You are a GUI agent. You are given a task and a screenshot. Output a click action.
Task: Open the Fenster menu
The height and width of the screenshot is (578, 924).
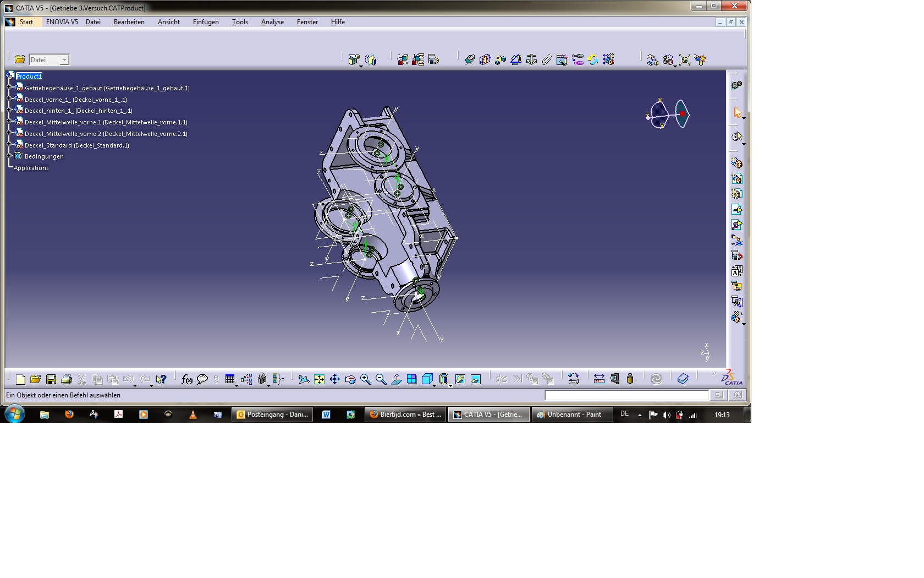click(x=307, y=22)
